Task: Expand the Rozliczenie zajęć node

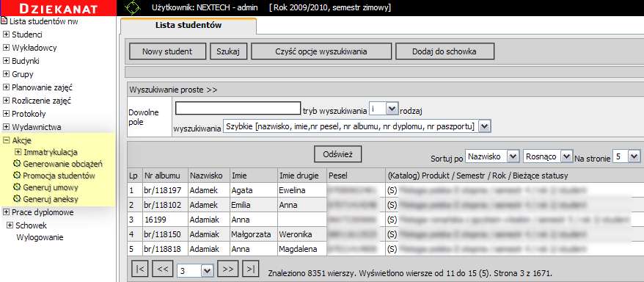Action: pos(6,101)
